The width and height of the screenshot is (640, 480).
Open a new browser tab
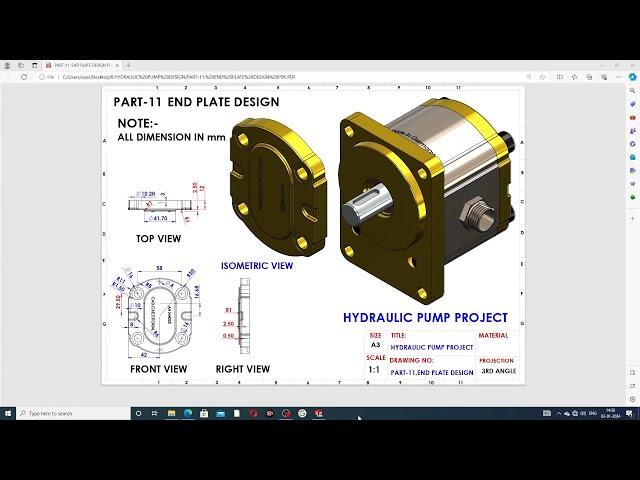(x=128, y=64)
